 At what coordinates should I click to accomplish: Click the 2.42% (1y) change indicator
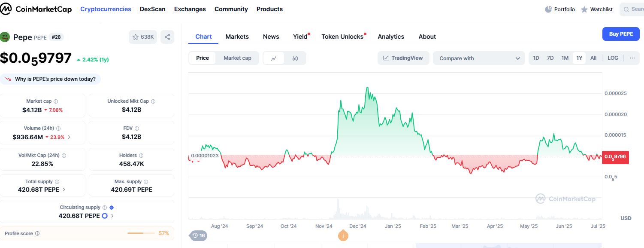click(93, 60)
